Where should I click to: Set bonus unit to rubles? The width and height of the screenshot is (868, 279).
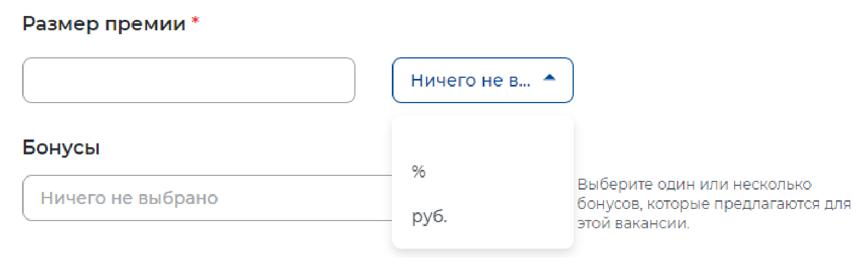(x=429, y=216)
